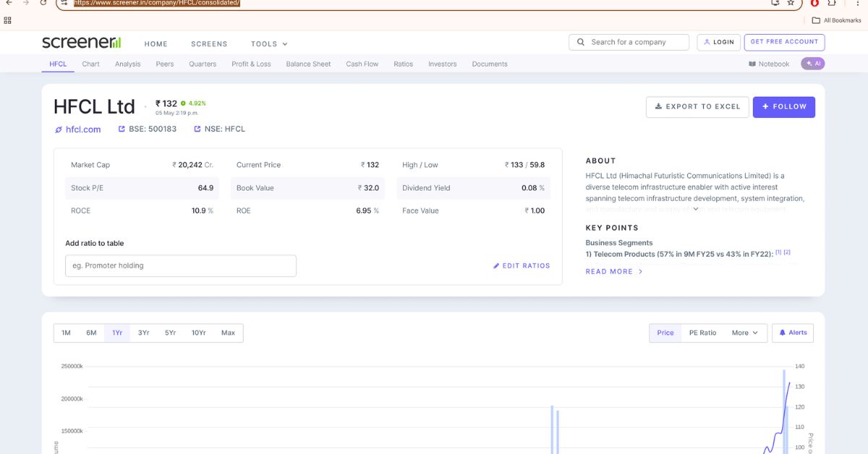Open Screens in top navigation
The width and height of the screenshot is (868, 454).
(209, 43)
